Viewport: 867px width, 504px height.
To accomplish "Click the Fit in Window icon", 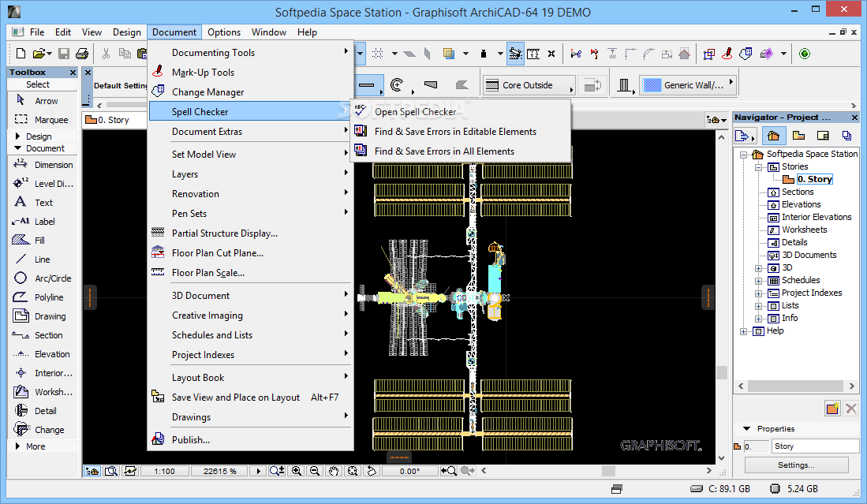I will (352, 471).
